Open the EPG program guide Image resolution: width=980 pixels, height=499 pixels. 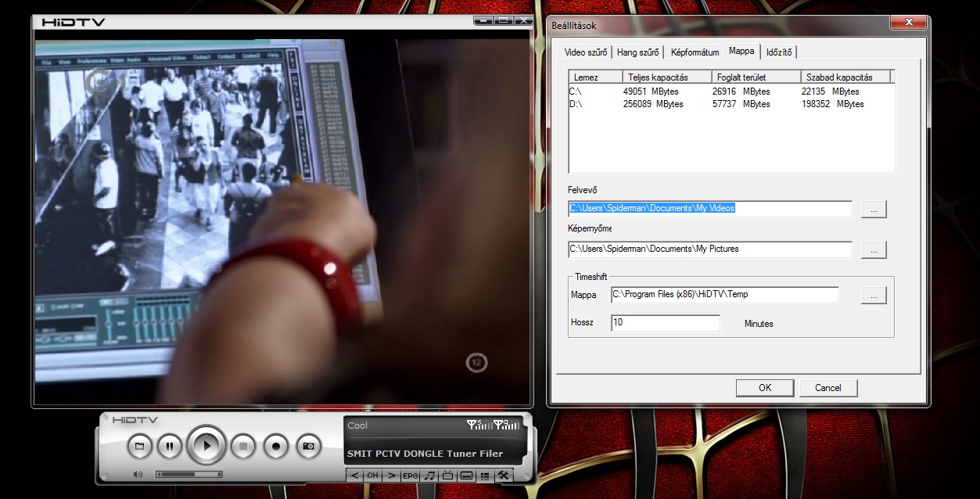(411, 476)
